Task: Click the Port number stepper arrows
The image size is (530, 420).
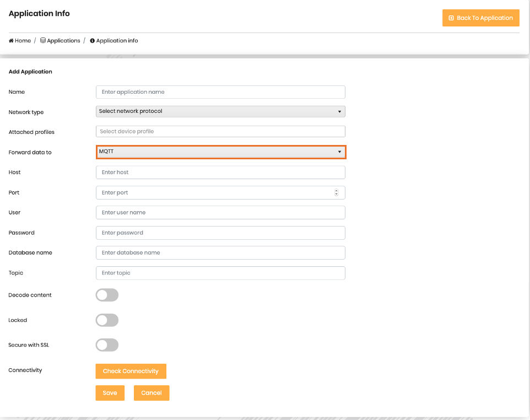Action: pyautogui.click(x=336, y=193)
